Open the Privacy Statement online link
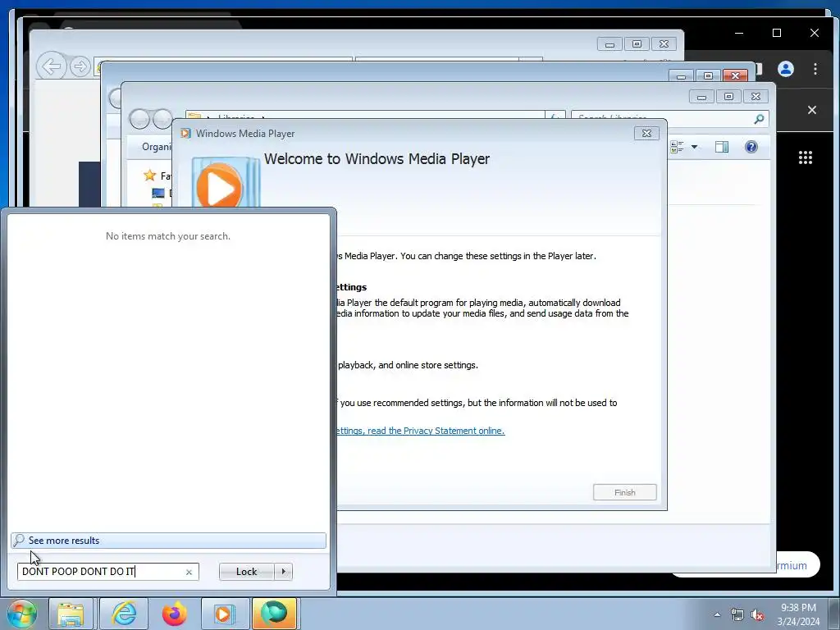The image size is (840, 630). (421, 431)
